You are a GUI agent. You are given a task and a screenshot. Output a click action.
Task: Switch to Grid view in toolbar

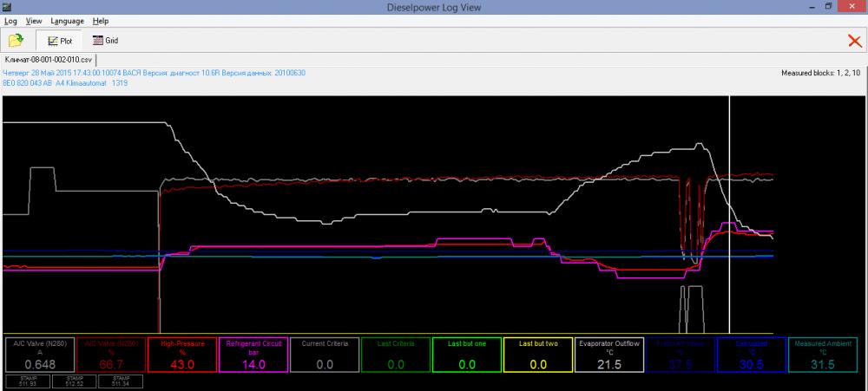[105, 40]
